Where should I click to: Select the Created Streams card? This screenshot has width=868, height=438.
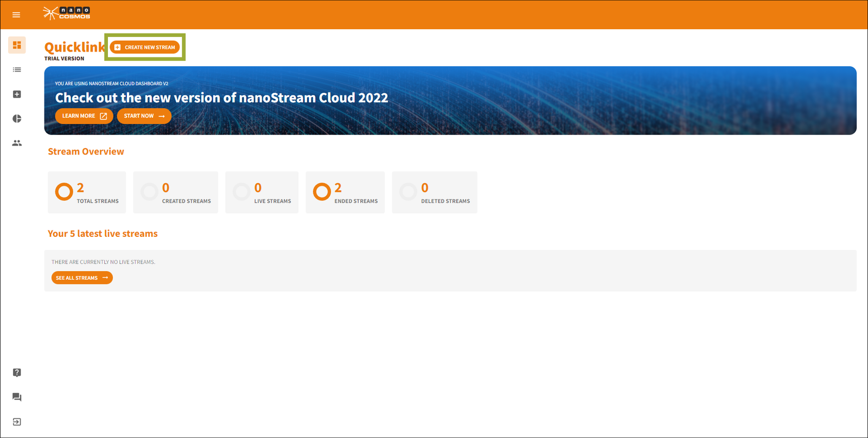(175, 192)
